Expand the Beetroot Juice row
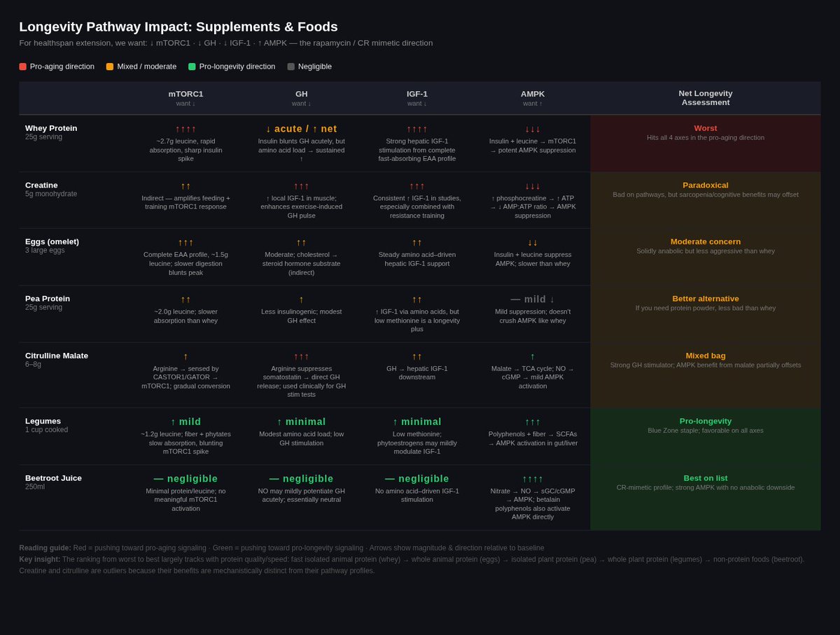 [53, 478]
